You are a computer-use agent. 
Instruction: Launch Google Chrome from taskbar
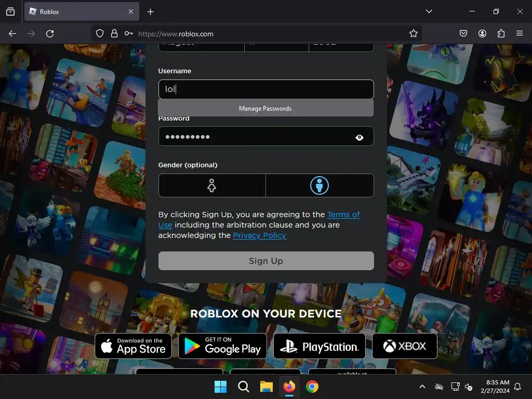point(312,387)
